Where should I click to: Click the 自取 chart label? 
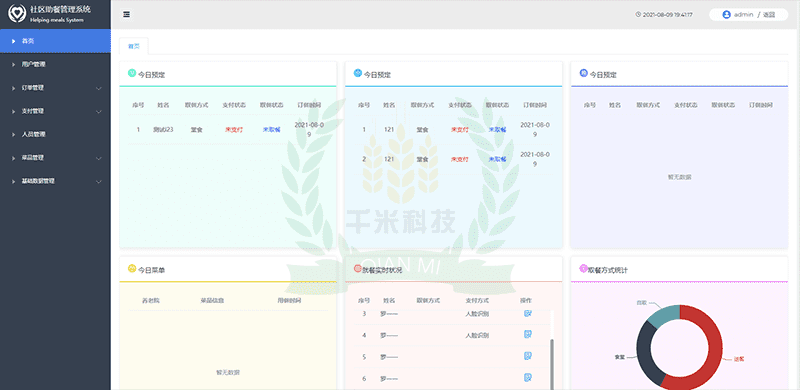(641, 302)
